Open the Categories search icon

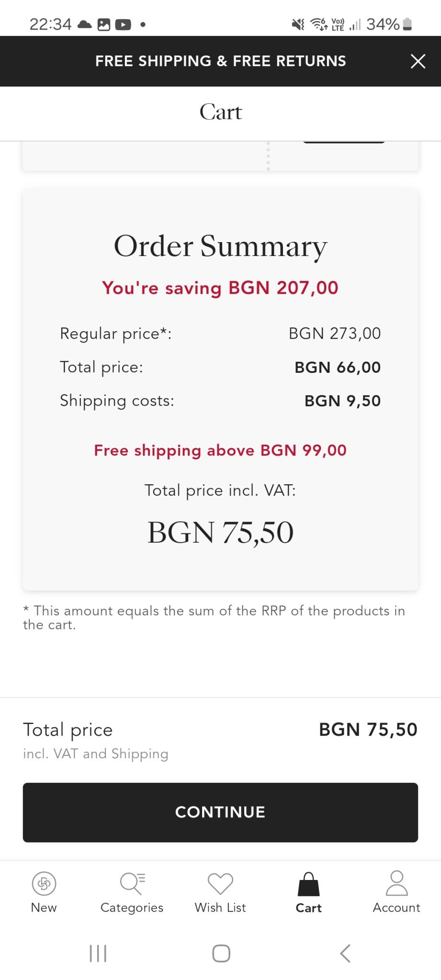[132, 883]
